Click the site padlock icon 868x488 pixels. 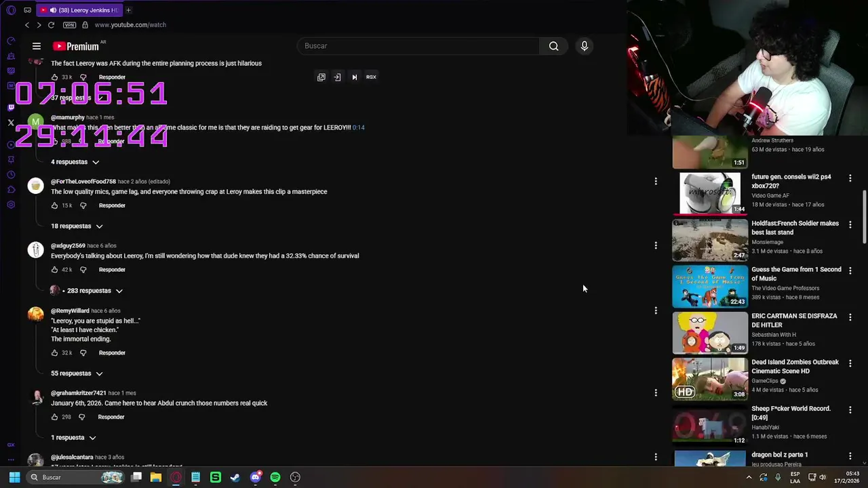coord(85,25)
